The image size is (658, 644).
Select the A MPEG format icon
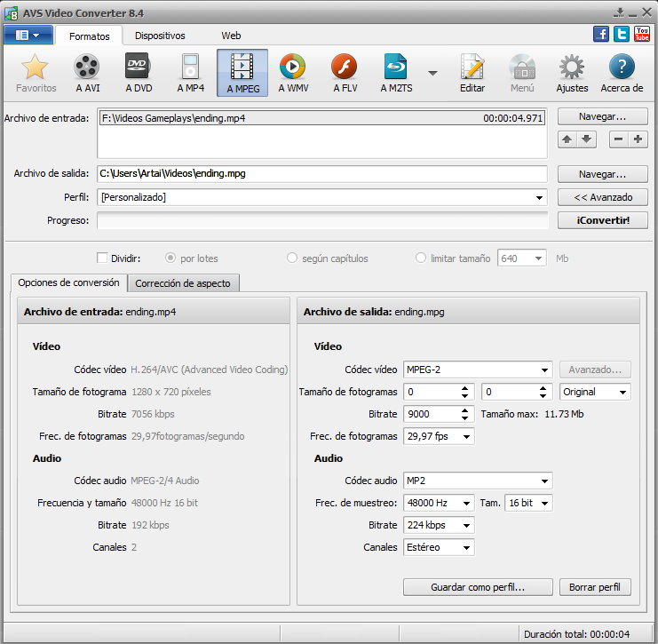coord(242,73)
